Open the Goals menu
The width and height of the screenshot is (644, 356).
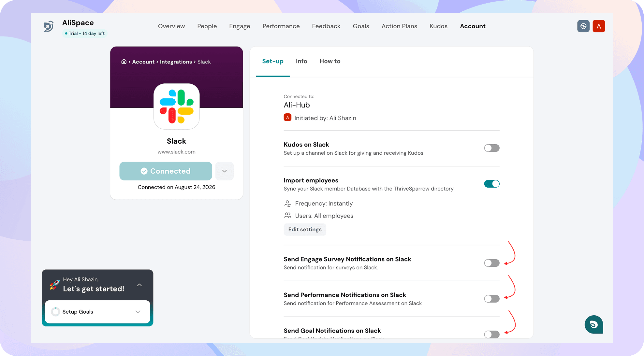pyautogui.click(x=361, y=26)
